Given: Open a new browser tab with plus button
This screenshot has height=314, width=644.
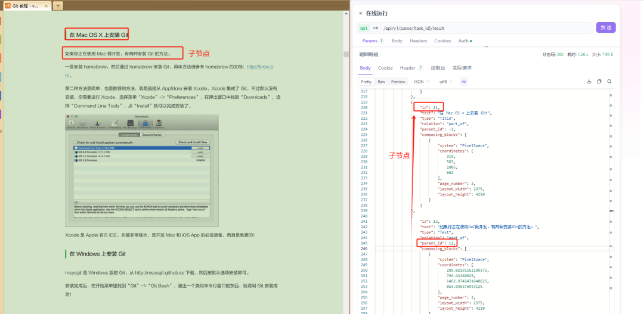Looking at the screenshot, I should [58, 6].
